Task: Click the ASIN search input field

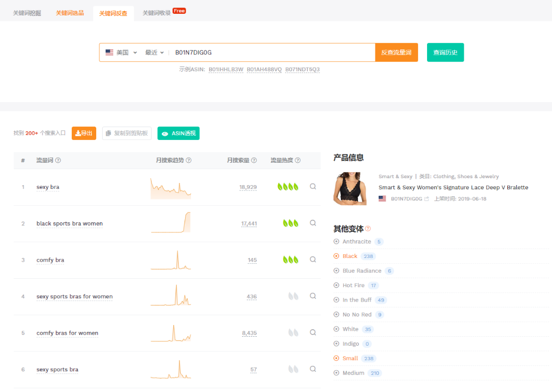Action: click(x=271, y=53)
